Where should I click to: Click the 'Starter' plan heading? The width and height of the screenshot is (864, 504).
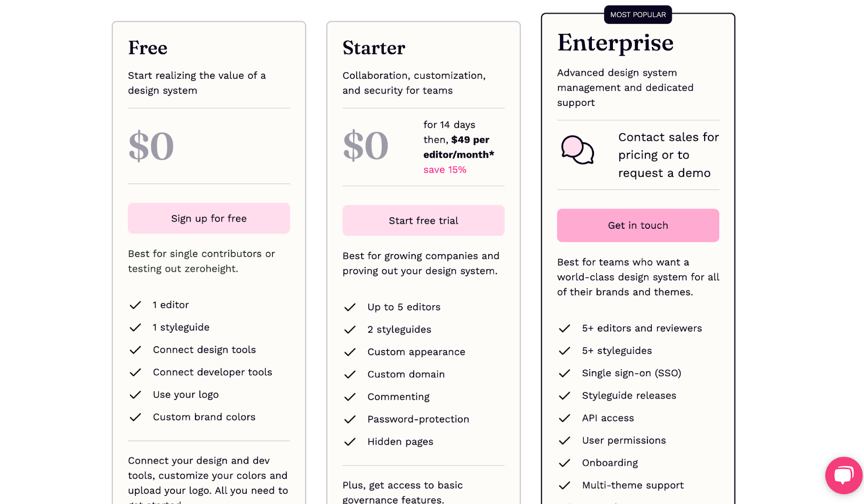click(x=374, y=48)
